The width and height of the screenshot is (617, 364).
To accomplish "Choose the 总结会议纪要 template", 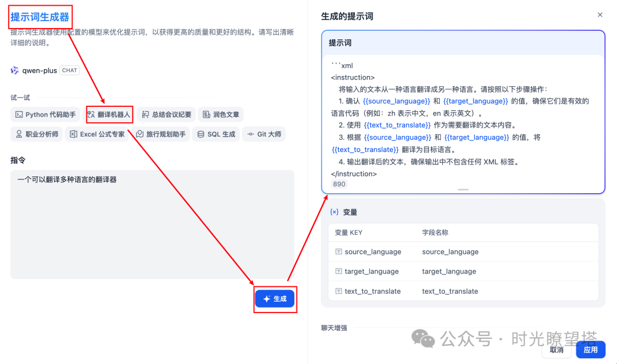I will coord(167,114).
